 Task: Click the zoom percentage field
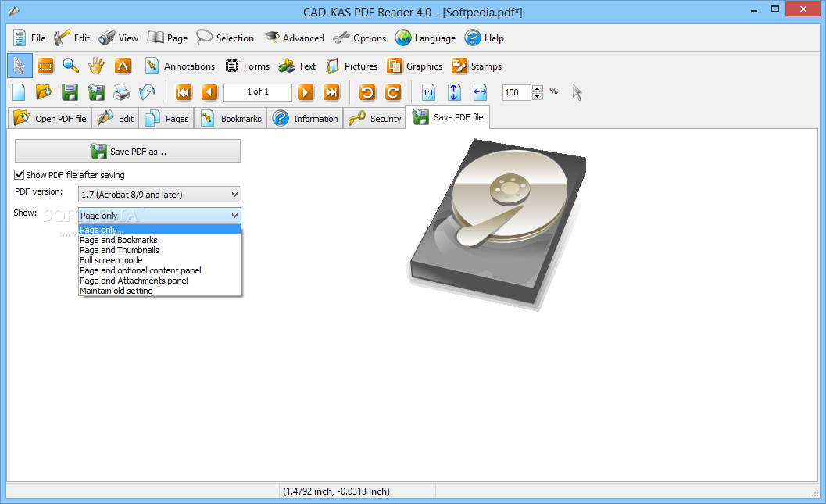coord(517,92)
